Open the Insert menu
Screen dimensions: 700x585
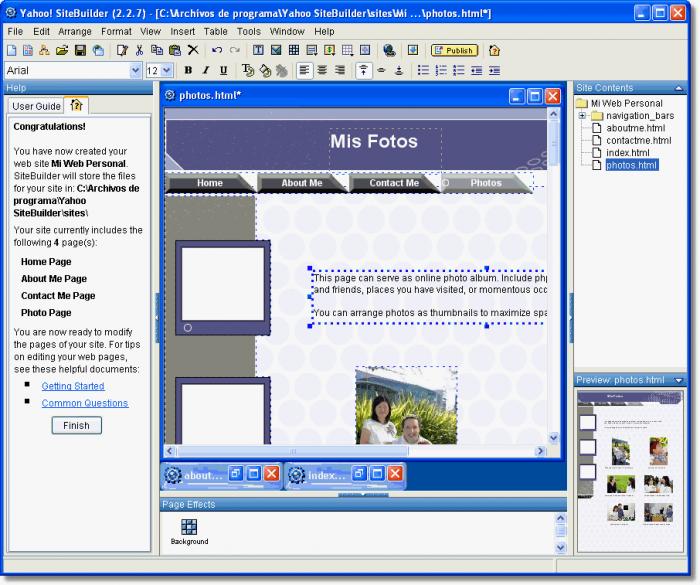[183, 32]
